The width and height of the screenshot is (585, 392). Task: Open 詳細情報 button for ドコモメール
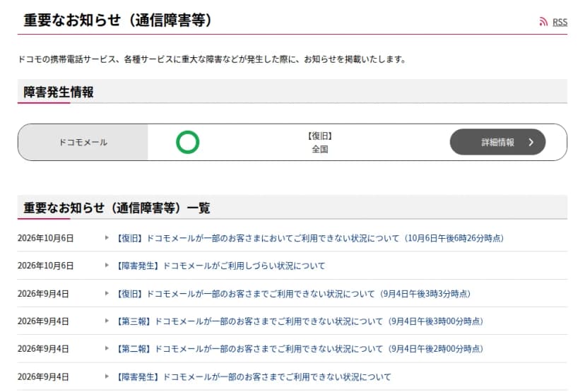[497, 142]
